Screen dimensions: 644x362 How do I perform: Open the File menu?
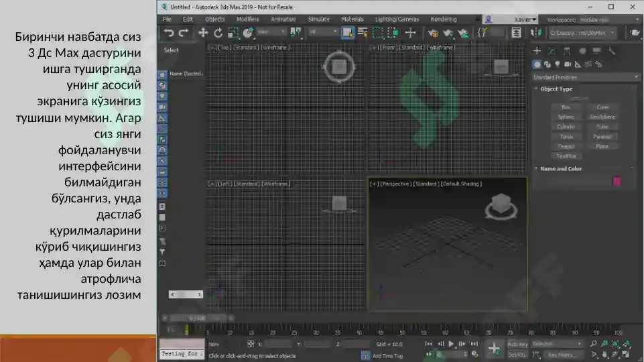167,19
